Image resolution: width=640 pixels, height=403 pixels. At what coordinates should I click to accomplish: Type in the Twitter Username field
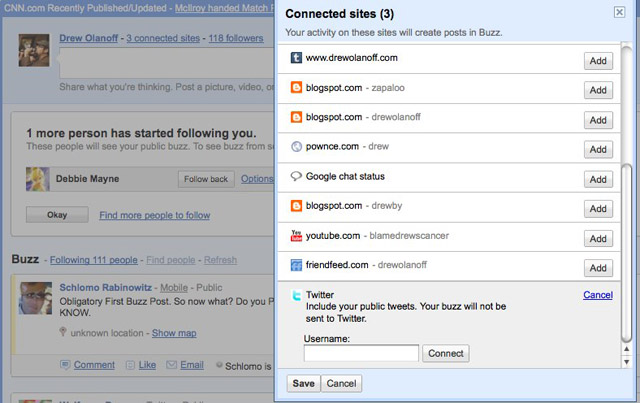click(x=361, y=353)
